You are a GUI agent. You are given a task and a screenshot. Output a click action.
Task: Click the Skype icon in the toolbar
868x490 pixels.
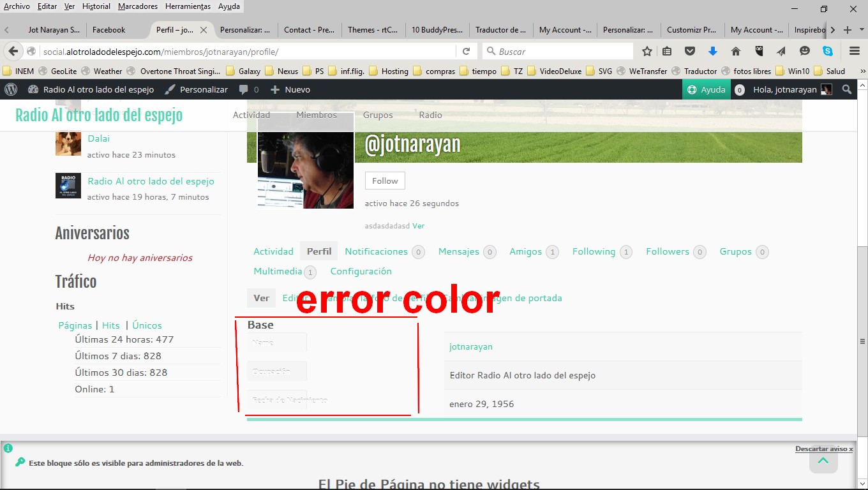[828, 52]
